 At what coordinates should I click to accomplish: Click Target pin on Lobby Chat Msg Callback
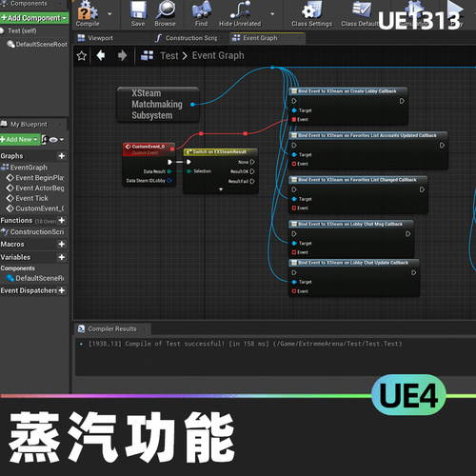tap(294, 244)
